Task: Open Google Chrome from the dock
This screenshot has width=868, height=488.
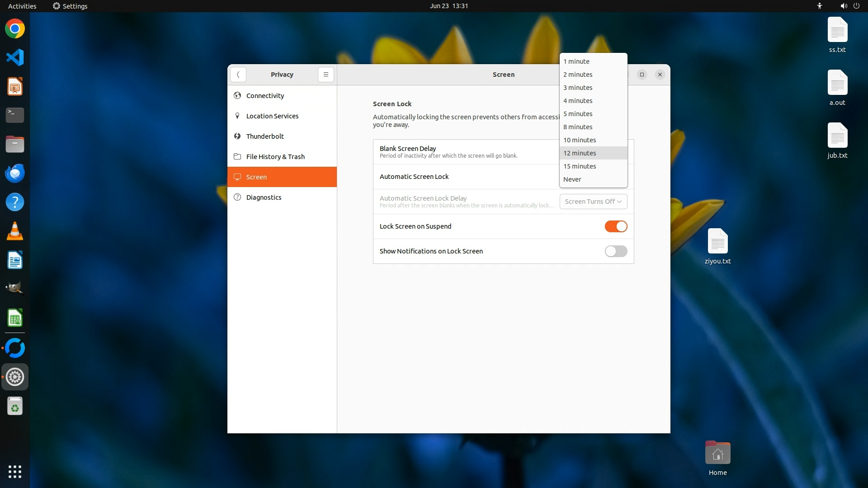Action: (x=15, y=29)
